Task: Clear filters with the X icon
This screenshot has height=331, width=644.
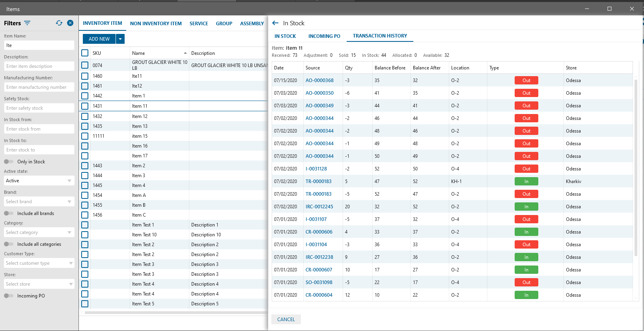Action: coord(70,23)
